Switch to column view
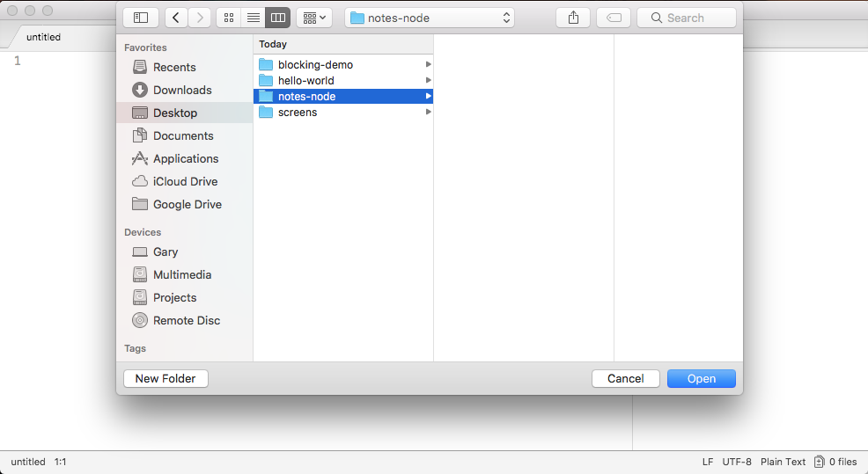This screenshot has width=868, height=474. pos(278,18)
